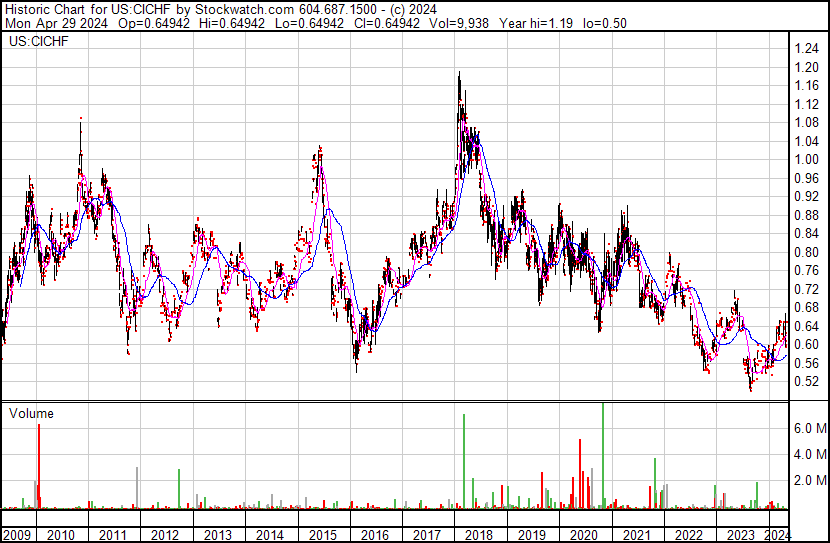Select the 2015 year marker on the axis

(x=322, y=535)
